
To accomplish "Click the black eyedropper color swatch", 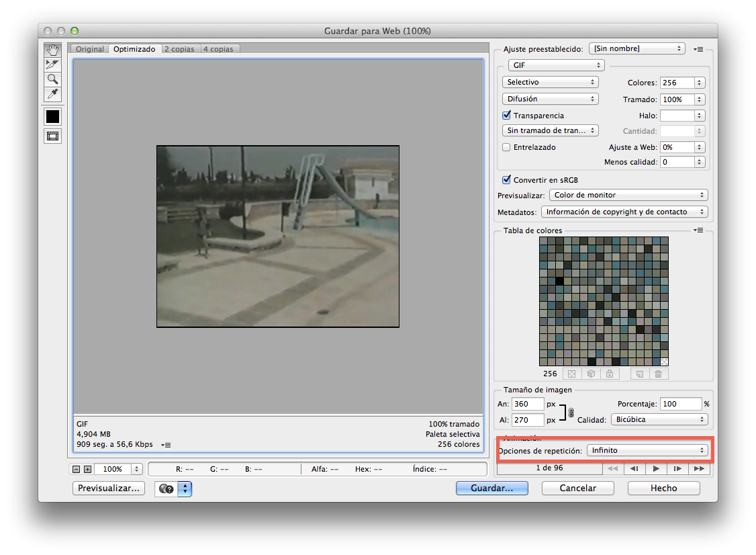I will (x=52, y=116).
